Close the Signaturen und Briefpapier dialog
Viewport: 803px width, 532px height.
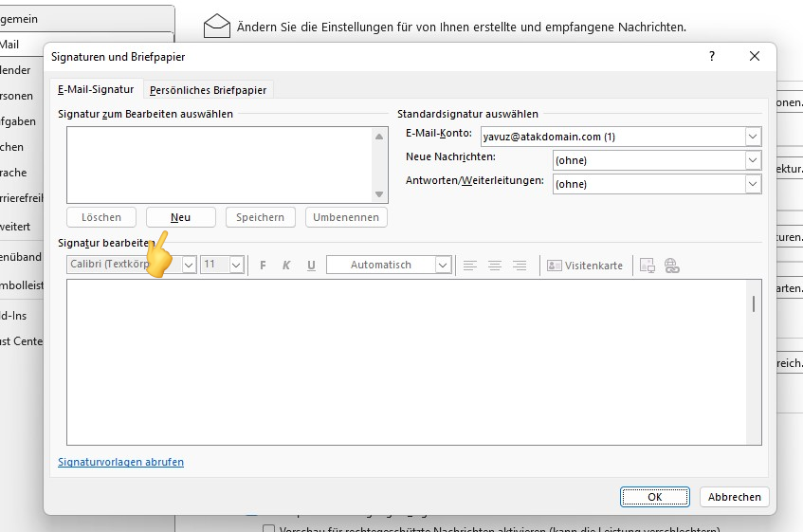755,56
